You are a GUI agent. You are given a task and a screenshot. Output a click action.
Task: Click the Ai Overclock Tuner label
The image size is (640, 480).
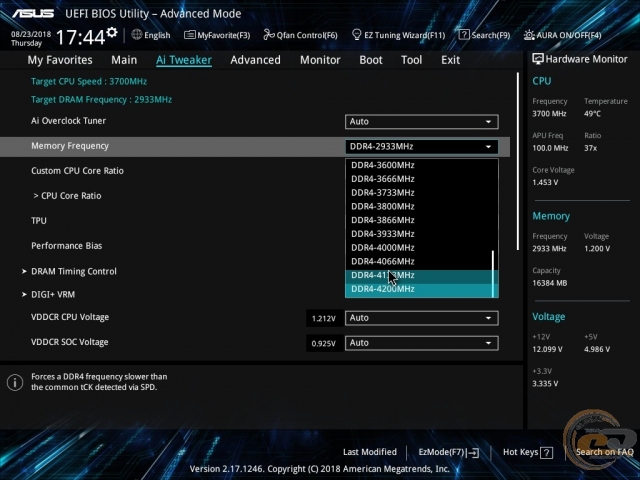(68, 121)
